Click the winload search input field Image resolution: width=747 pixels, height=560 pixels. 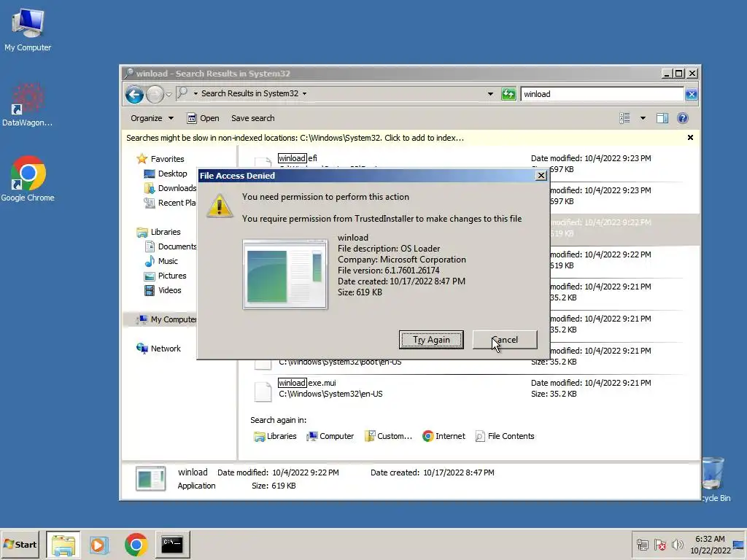[602, 94]
